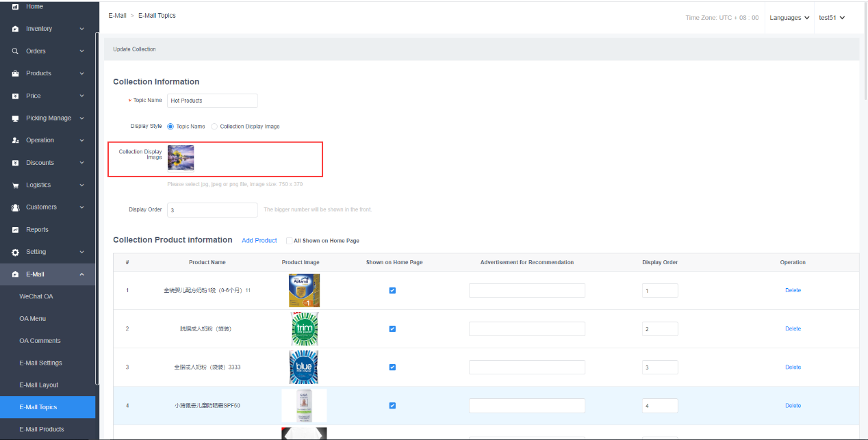Uncheck Shown on Home Page for row 2

click(x=392, y=328)
